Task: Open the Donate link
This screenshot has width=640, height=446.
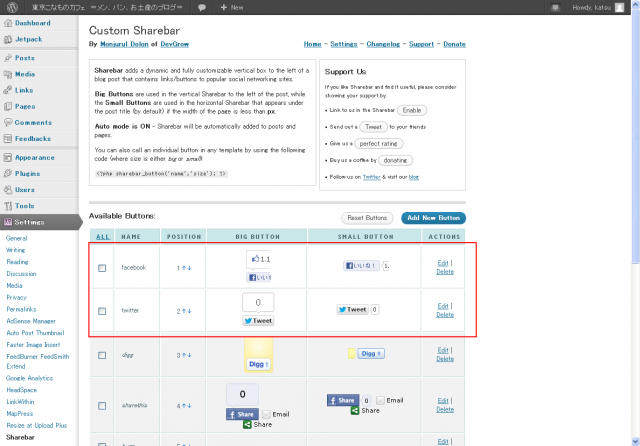Action: pos(454,44)
